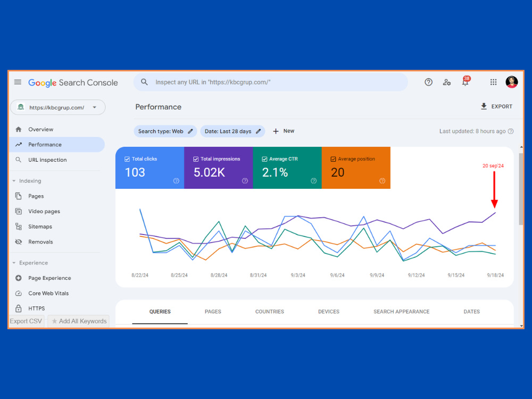Click help icon on Total impressions card
532x399 pixels.
245,181
